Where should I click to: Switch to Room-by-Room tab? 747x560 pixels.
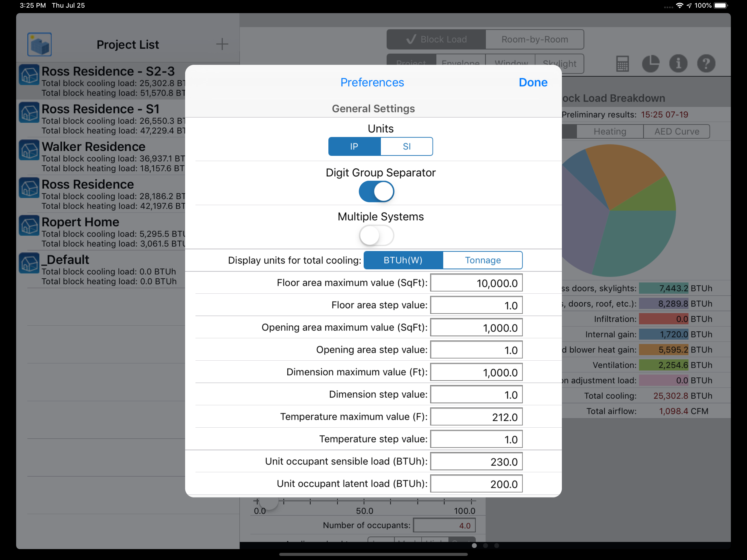pyautogui.click(x=534, y=40)
